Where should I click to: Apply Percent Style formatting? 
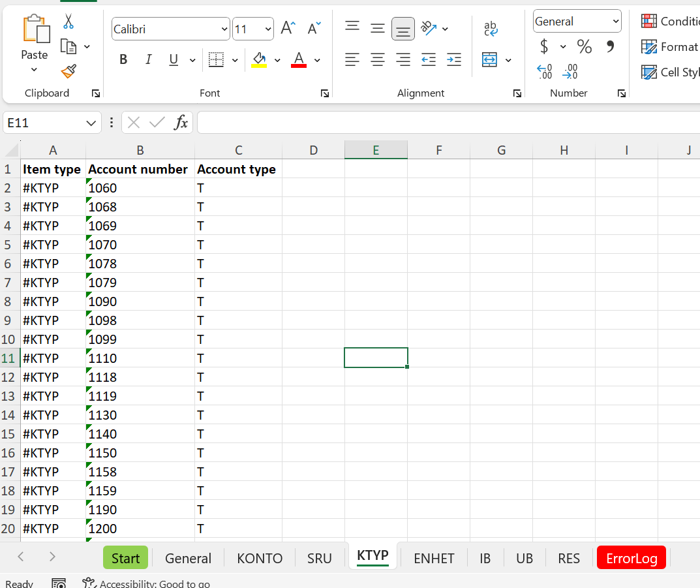(584, 46)
